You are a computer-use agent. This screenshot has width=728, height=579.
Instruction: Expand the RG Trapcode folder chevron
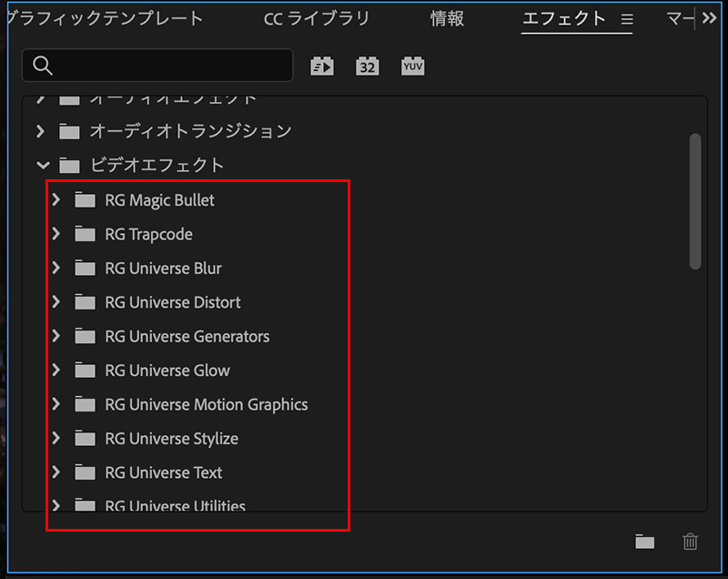(x=56, y=234)
